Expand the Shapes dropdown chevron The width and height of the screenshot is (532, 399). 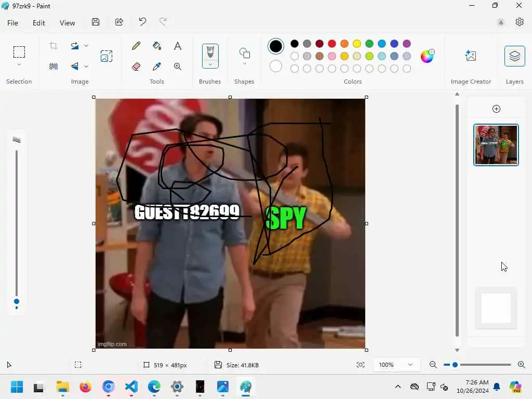[245, 64]
